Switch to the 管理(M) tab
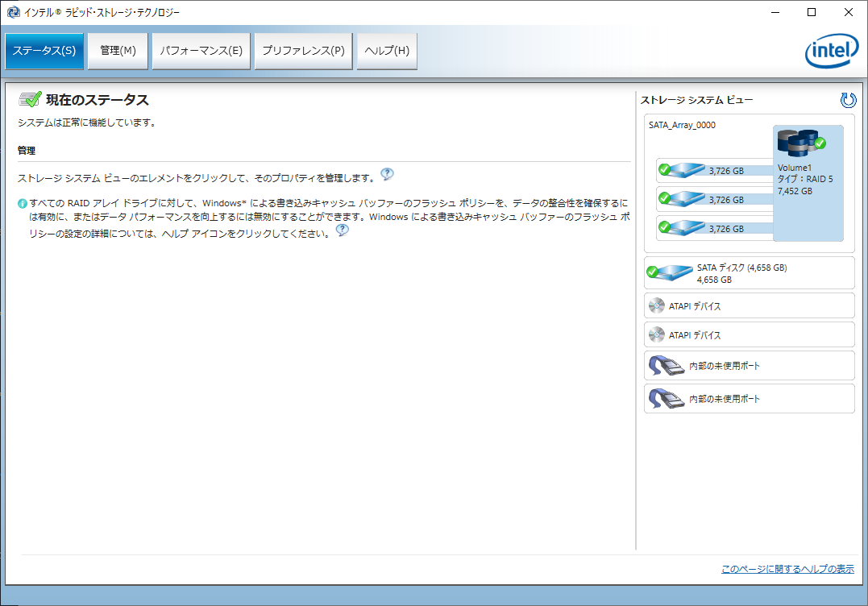868x606 pixels. pos(118,51)
